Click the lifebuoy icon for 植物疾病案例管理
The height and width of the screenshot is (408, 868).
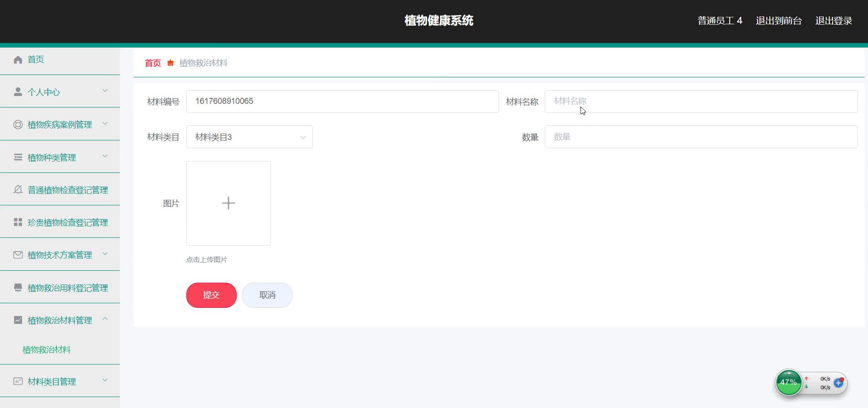[18, 124]
